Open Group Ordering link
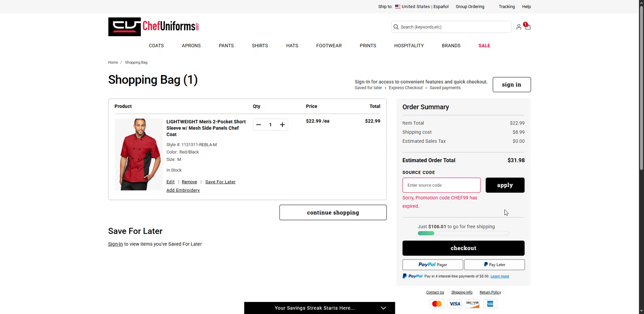Image resolution: width=644 pixels, height=314 pixels. pyautogui.click(x=470, y=7)
